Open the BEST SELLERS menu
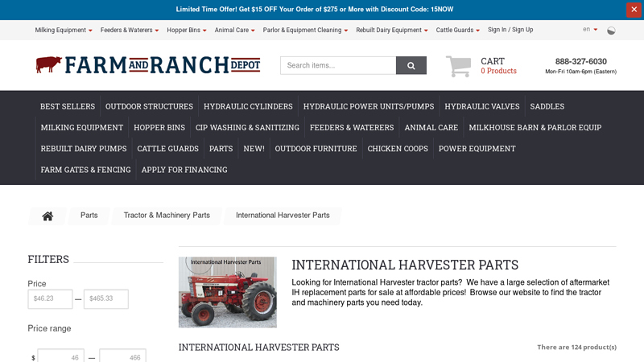The width and height of the screenshot is (644, 362). tap(68, 106)
